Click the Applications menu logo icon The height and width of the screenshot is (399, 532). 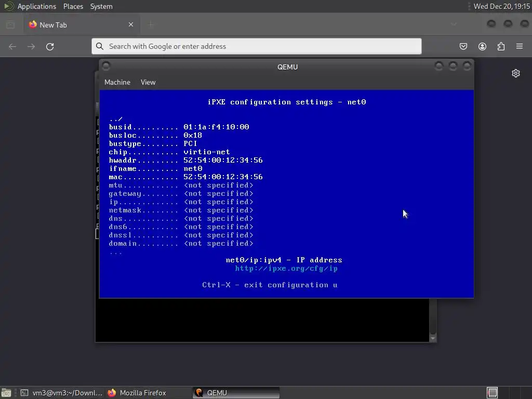[9, 6]
